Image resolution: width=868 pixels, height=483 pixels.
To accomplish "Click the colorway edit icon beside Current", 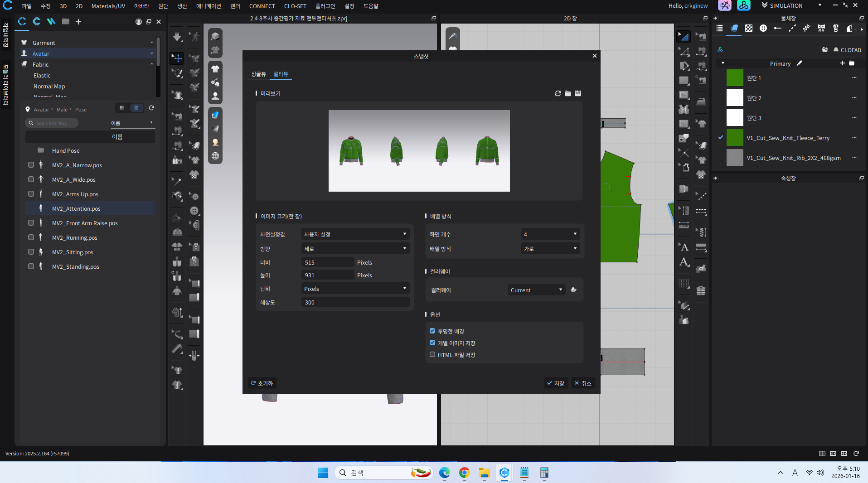I will pyautogui.click(x=574, y=290).
